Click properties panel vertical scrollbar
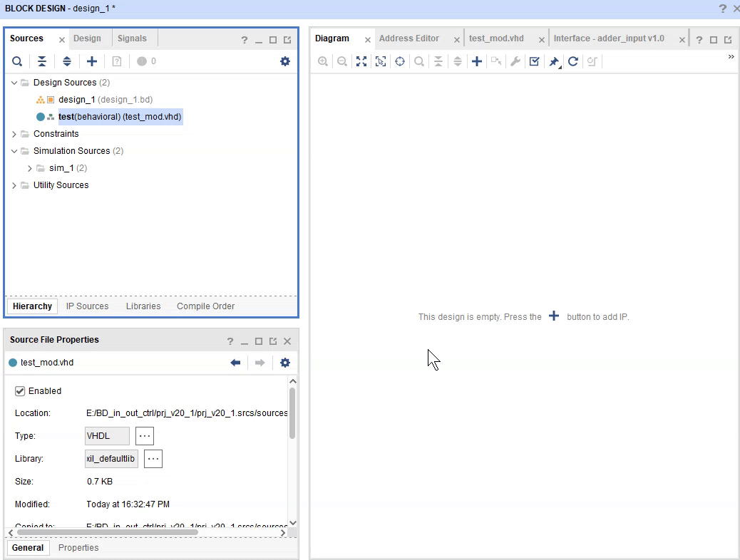The height and width of the screenshot is (560, 740). 292,413
